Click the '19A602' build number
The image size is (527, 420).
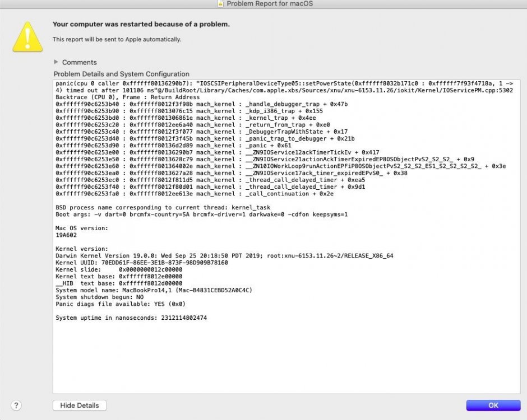(66, 235)
